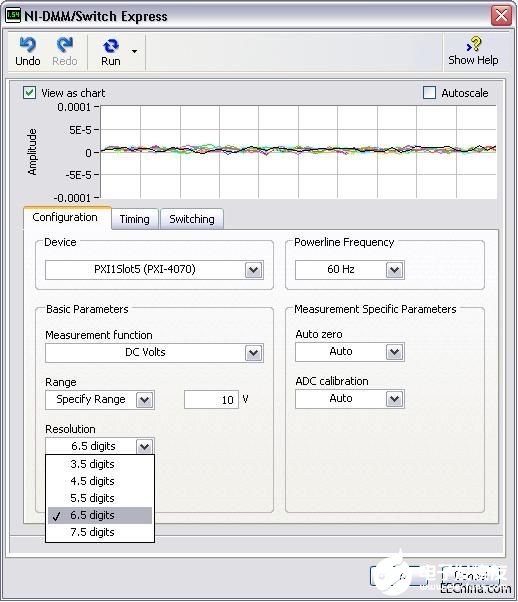The height and width of the screenshot is (602, 518).
Task: Uncheck the View as chart checkbox
Action: point(30,93)
